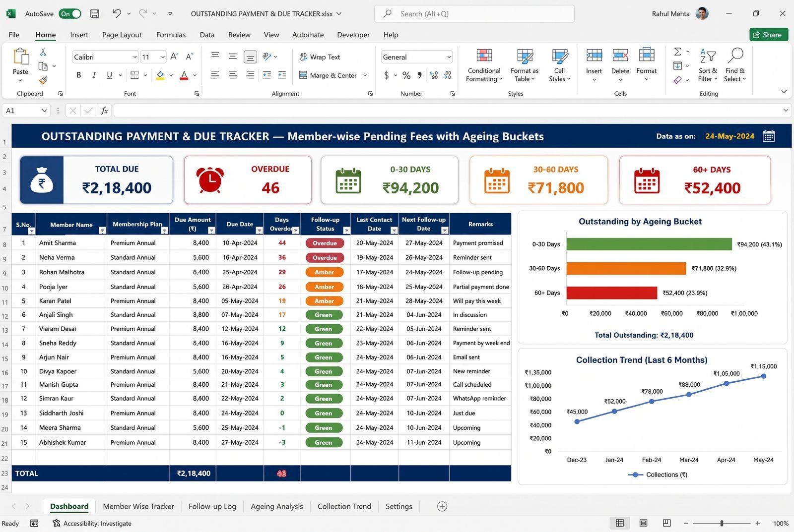The width and height of the screenshot is (794, 532).
Task: Click the Undo arrow icon
Action: (117, 13)
